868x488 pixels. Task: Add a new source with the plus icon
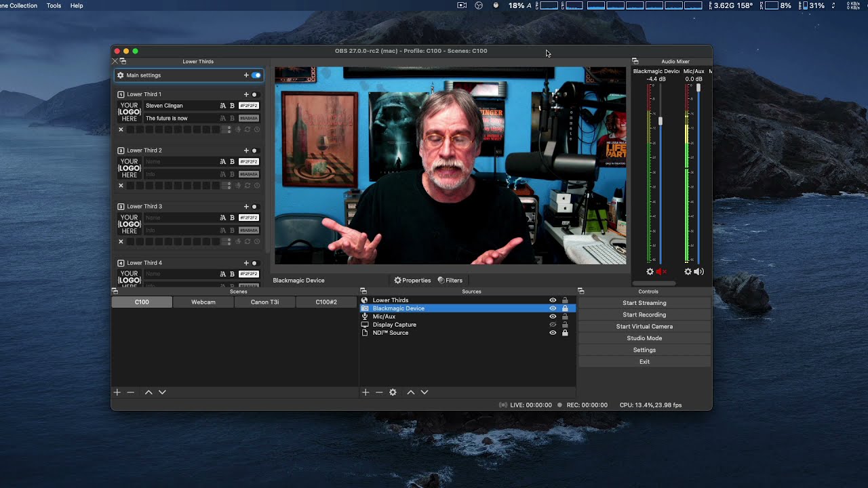tap(366, 392)
